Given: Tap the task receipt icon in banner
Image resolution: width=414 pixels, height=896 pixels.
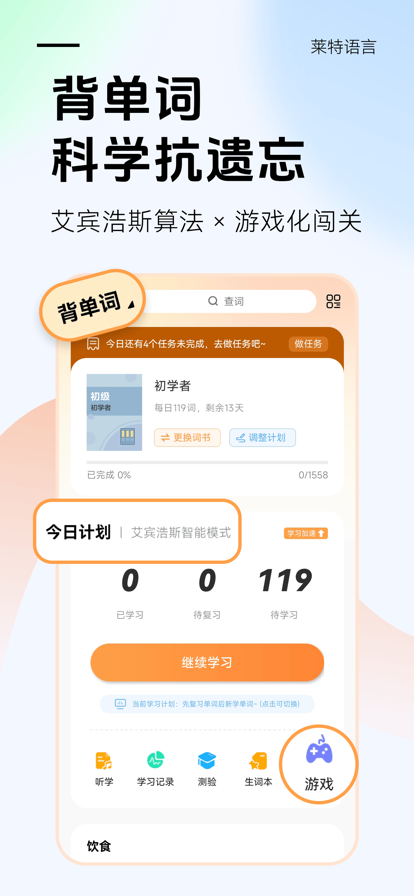Looking at the screenshot, I should 93,344.
